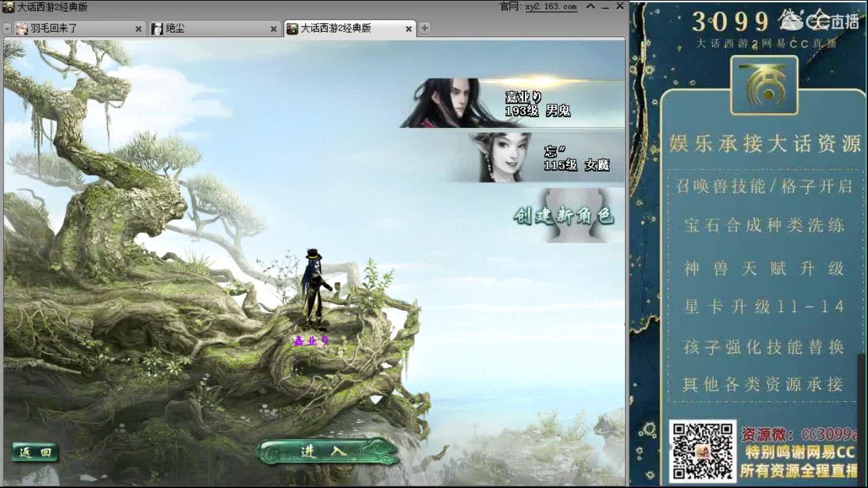Open the tab list dropdown arrow
The height and width of the screenshot is (488, 868).
click(x=7, y=28)
